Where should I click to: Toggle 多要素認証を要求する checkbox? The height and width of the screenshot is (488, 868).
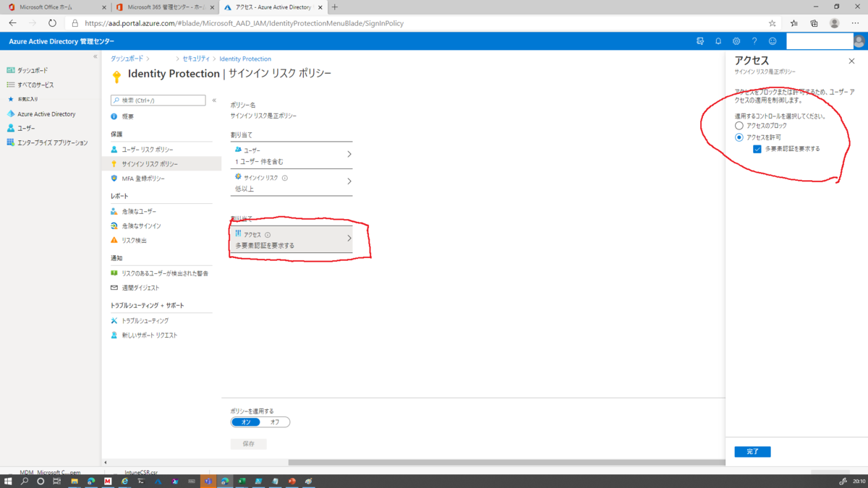click(757, 149)
